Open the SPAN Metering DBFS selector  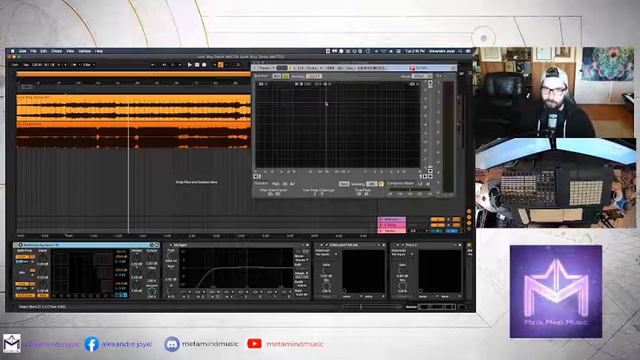pyautogui.click(x=371, y=184)
